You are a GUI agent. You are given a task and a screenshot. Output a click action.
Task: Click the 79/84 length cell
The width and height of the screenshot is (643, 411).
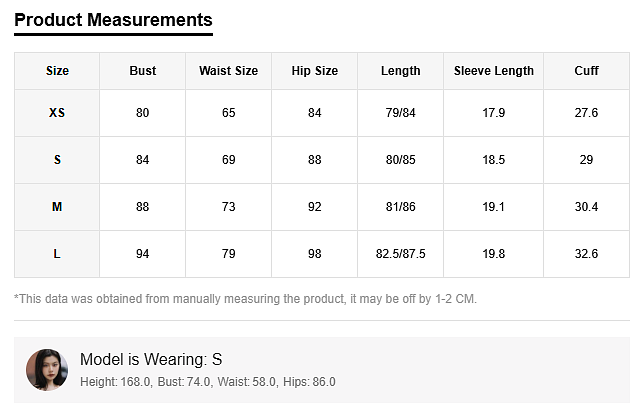(x=400, y=113)
